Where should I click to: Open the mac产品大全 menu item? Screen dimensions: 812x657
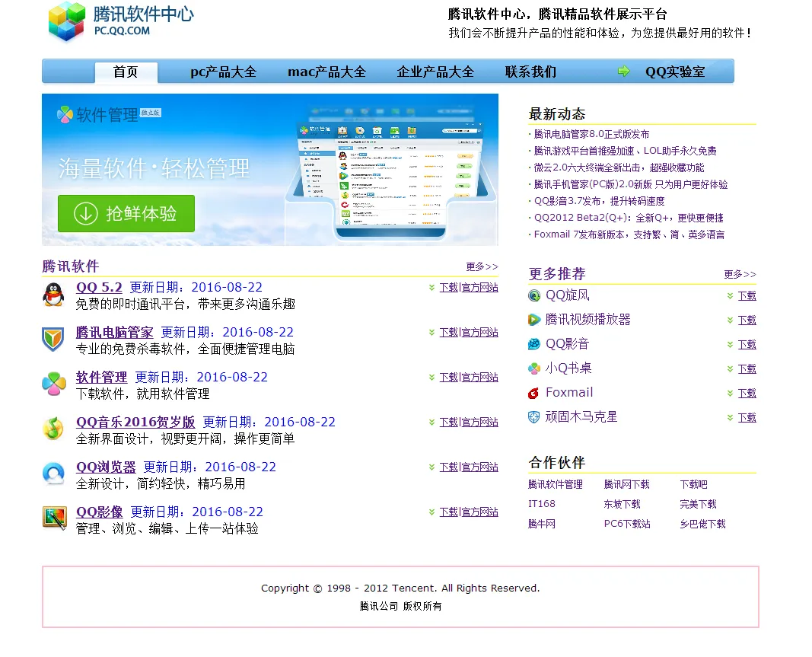[x=326, y=72]
